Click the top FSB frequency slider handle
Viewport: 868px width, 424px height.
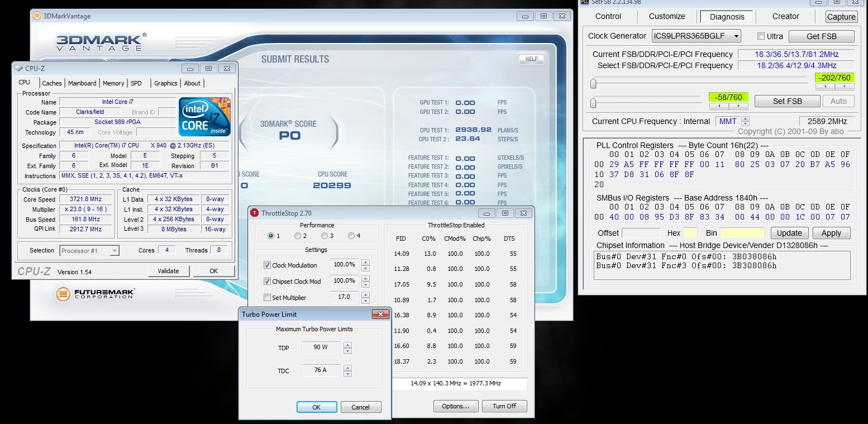(x=593, y=84)
